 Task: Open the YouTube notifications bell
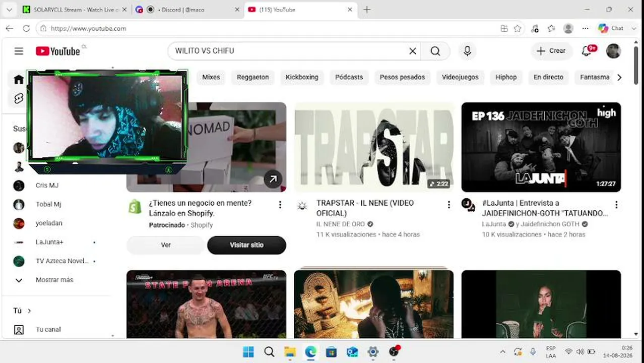(x=587, y=51)
